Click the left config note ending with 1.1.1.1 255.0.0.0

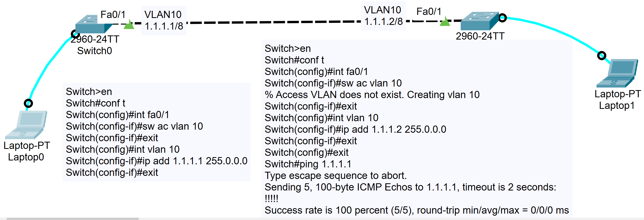156,132
